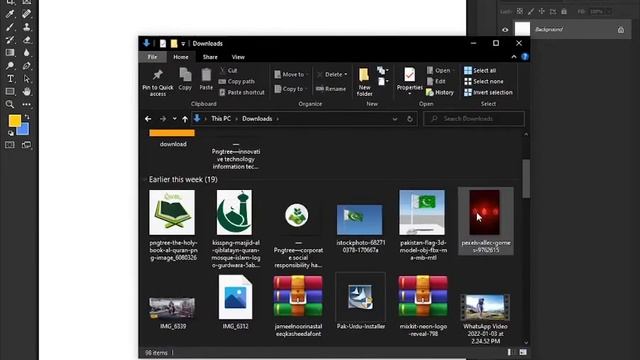This screenshot has width=640, height=360.
Task: Open the Edit Toolbar three-dots menu
Action: pos(27,104)
